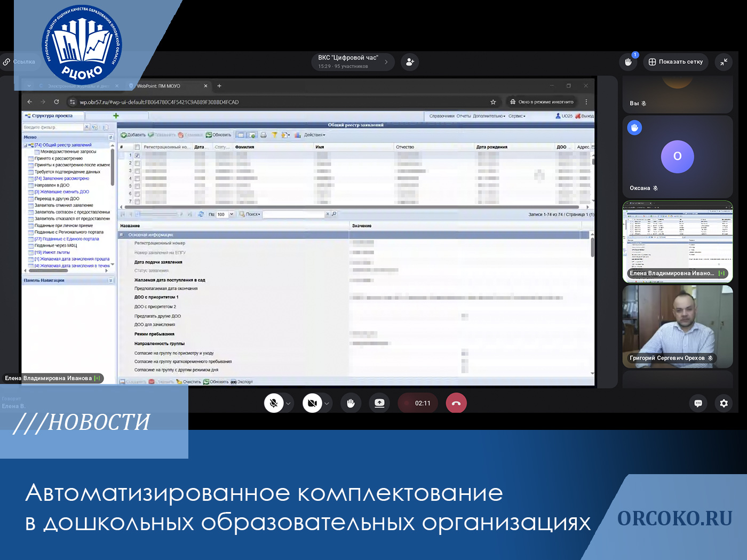Click the add participant icon
Viewport: 747px width, 560px height.
point(410,62)
